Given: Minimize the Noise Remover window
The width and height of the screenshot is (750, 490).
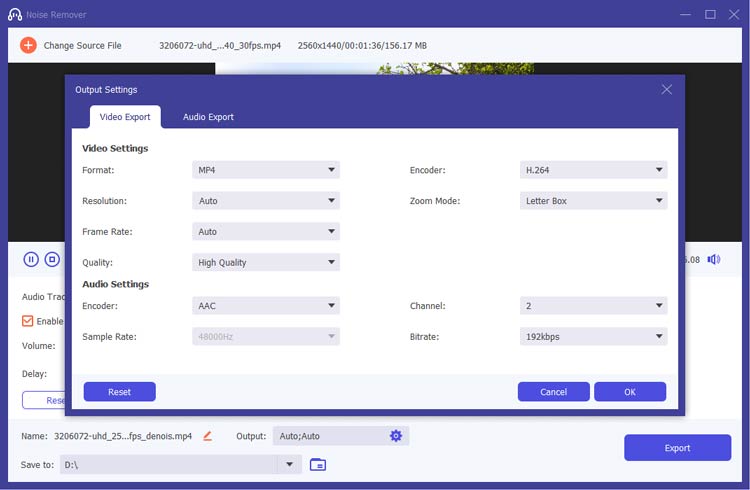Looking at the screenshot, I should click(685, 14).
